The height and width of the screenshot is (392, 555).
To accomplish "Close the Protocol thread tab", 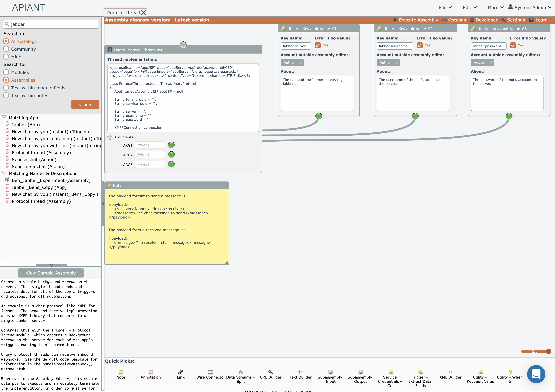I will tap(144, 13).
